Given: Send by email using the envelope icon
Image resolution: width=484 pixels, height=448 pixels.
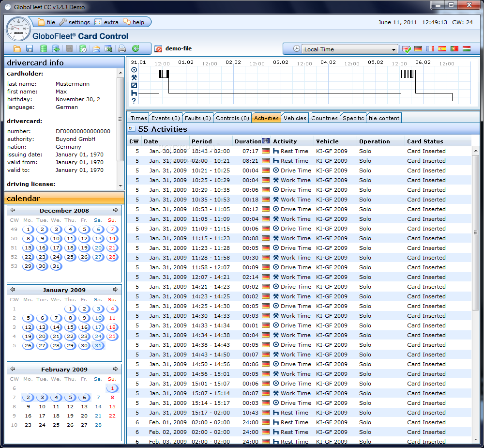Looking at the screenshot, I should (96, 49).
